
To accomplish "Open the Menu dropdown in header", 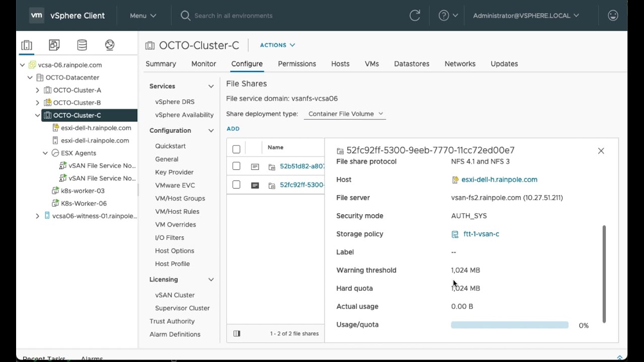I will (x=143, y=16).
